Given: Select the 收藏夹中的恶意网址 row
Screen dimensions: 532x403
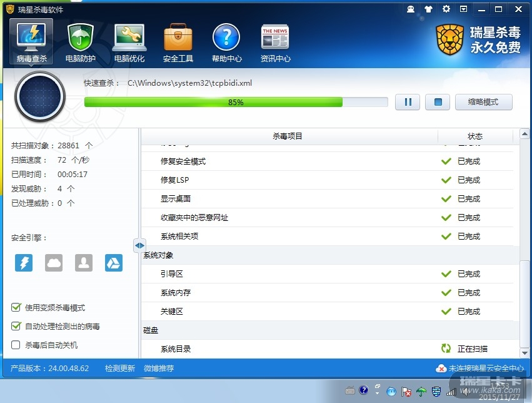Looking at the screenshot, I should pos(328,218).
